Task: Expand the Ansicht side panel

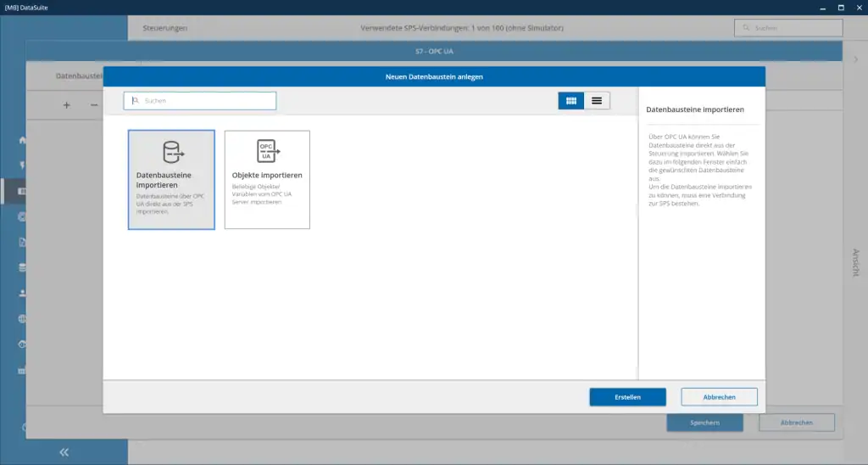Action: click(x=855, y=262)
